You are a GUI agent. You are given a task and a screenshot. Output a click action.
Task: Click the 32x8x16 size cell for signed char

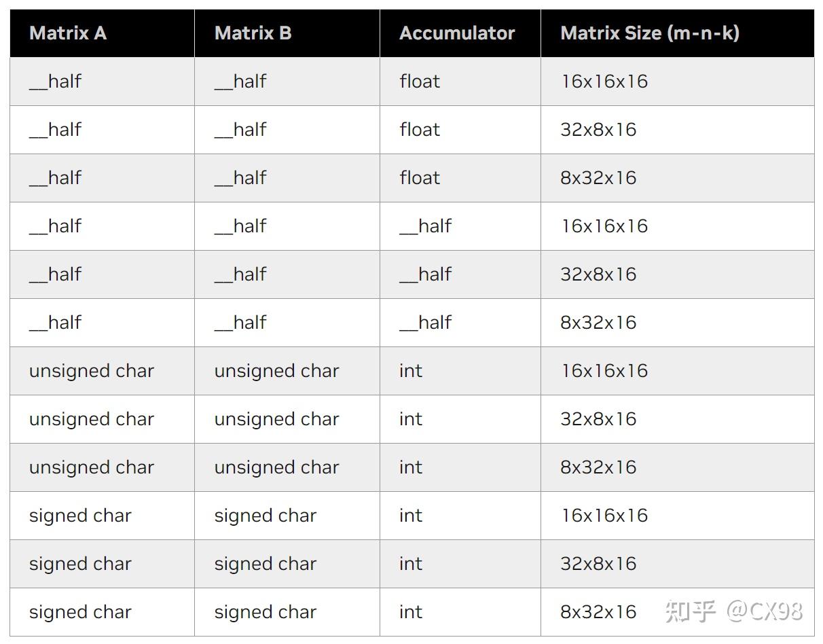click(598, 564)
